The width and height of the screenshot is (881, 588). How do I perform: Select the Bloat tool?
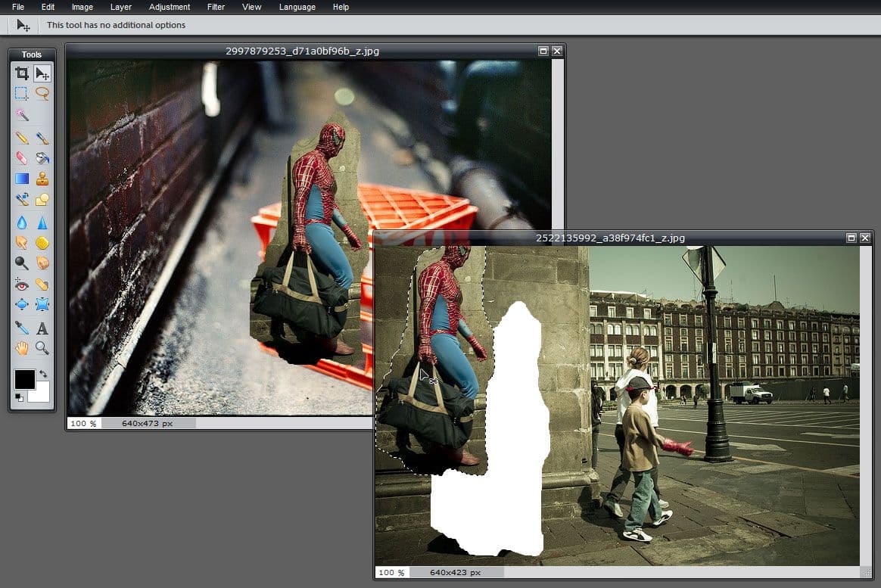click(22, 304)
